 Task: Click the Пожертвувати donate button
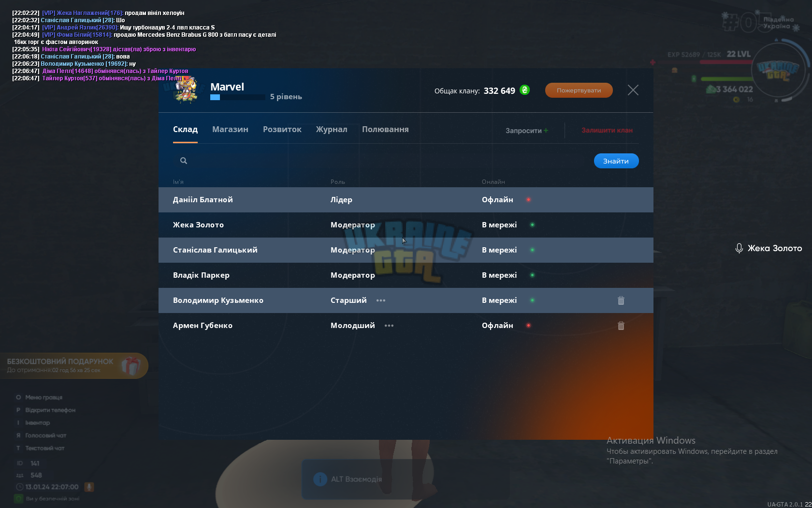(x=579, y=90)
